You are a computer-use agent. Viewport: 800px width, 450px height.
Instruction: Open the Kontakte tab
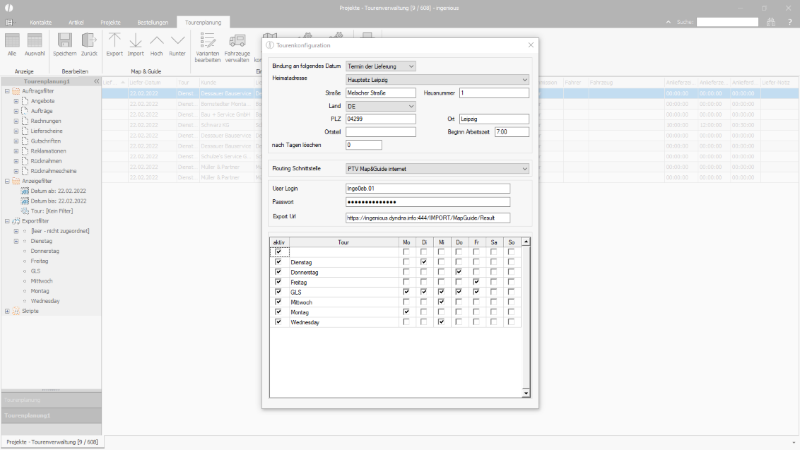pos(41,22)
